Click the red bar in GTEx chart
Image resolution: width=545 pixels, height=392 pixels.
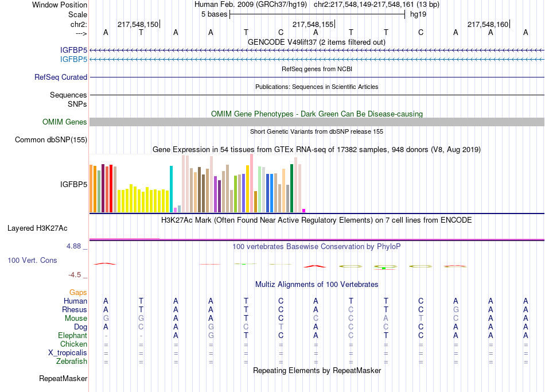pyautogui.click(x=111, y=188)
